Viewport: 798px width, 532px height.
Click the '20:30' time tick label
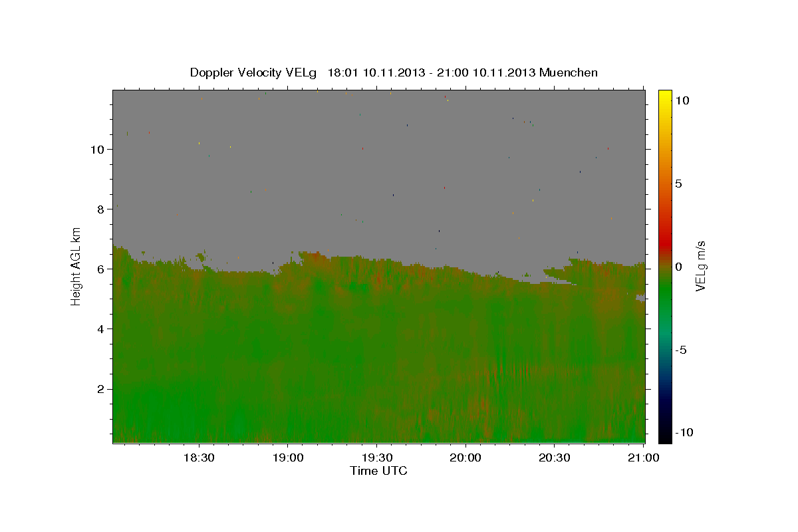[555, 458]
